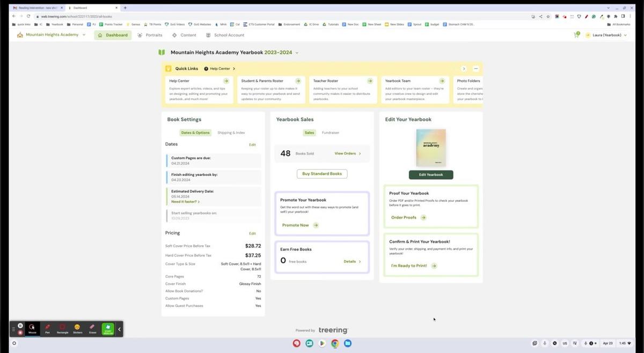
Task: Open the All Bookmarks folder
Action: pyautogui.click(x=618, y=24)
